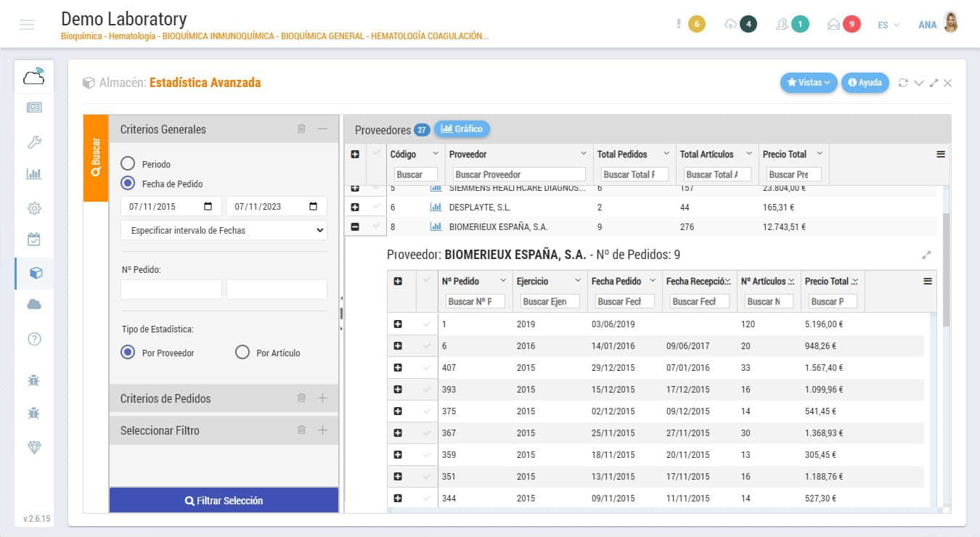Open the settings gear sidebar icon
This screenshot has width=980, height=537.
(x=34, y=208)
